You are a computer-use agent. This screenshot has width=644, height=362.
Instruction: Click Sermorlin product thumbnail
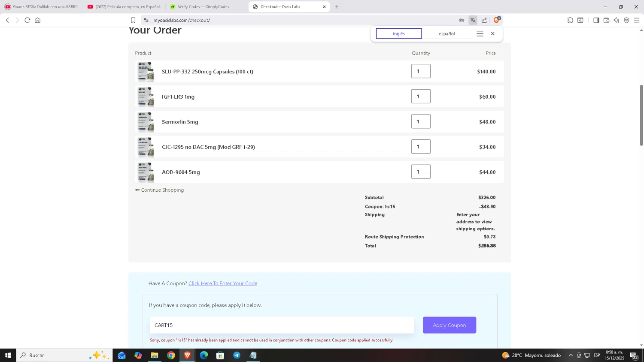(146, 122)
